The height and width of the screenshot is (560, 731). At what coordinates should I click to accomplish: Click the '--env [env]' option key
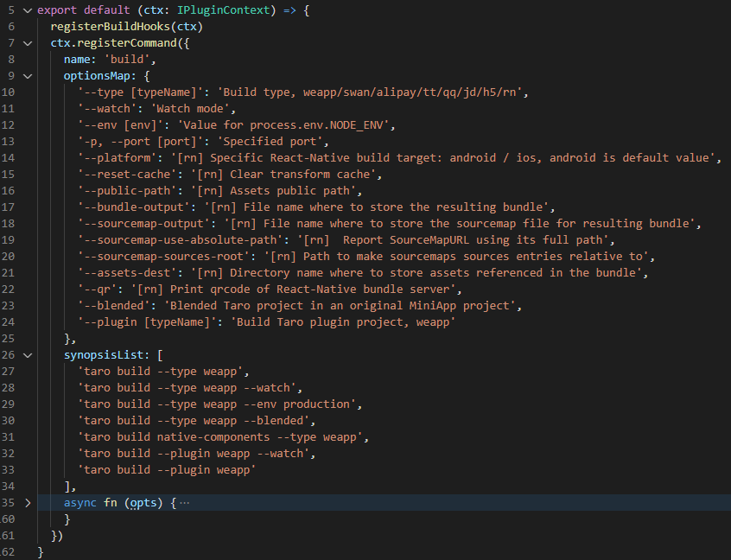(x=120, y=125)
